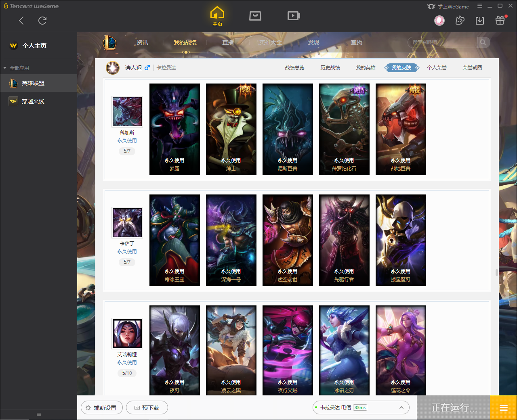Open the 掌上WeGame mobile icon
Viewport: 517px width, 420px height.
448,6
